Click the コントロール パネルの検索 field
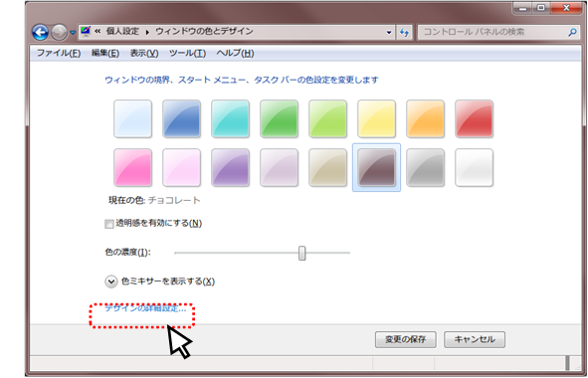 pyautogui.click(x=494, y=32)
